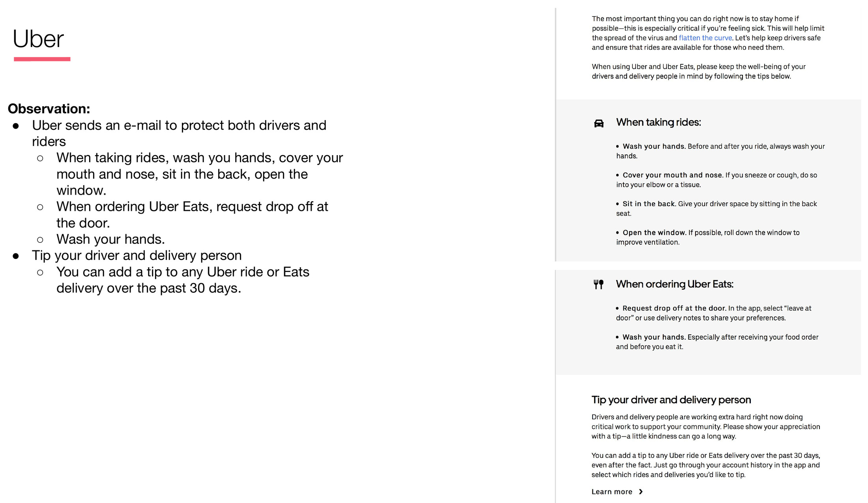The height and width of the screenshot is (503, 868).
Task: Click Tip your driver and delivery person heading
Action: point(671,400)
